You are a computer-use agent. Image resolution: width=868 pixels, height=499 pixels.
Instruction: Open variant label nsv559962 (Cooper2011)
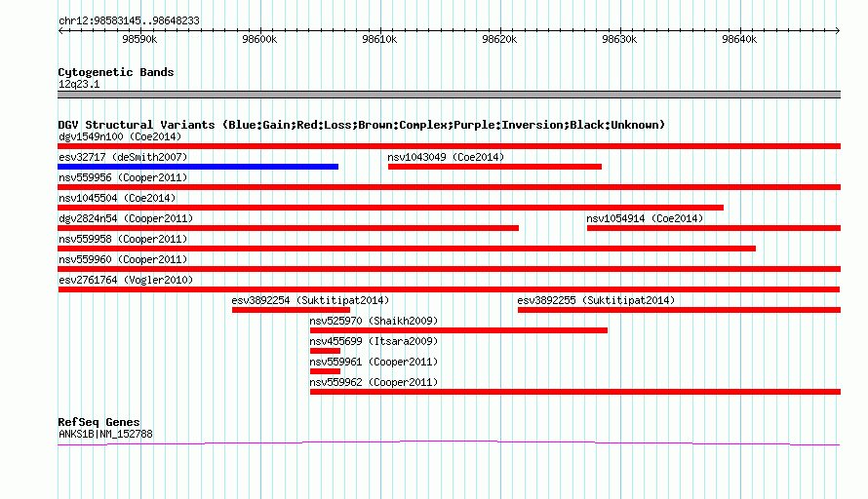click(x=374, y=382)
